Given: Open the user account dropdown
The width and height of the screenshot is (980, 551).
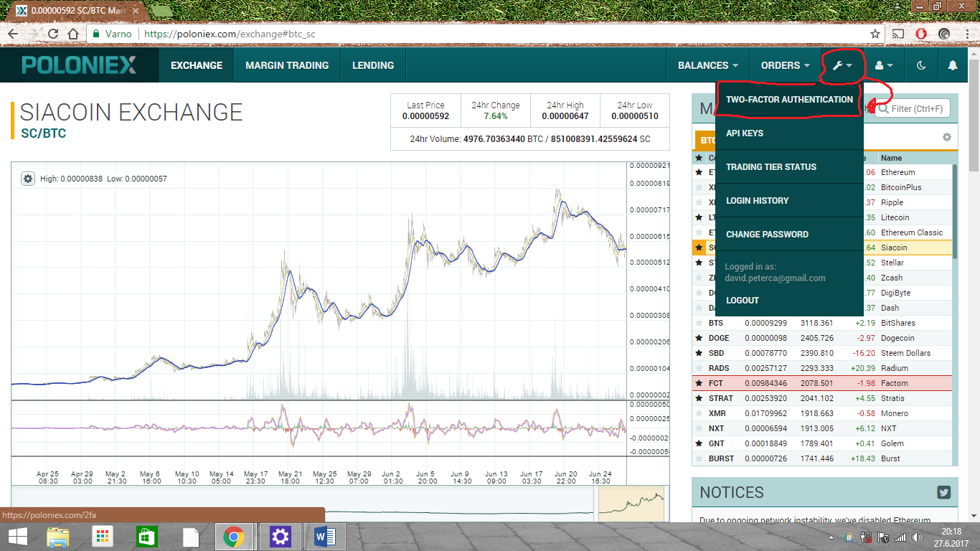Looking at the screenshot, I should pyautogui.click(x=884, y=65).
